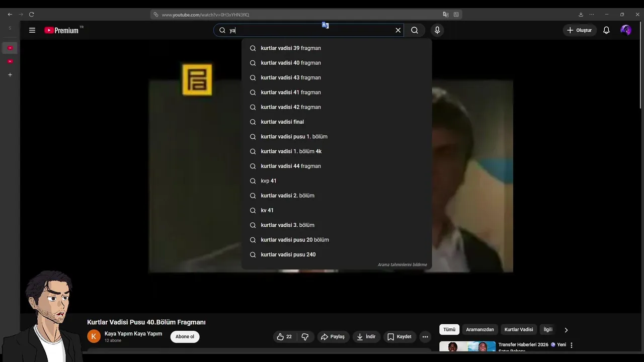Subscribe with Abone ol button
The height and width of the screenshot is (362, 644).
pos(185,337)
